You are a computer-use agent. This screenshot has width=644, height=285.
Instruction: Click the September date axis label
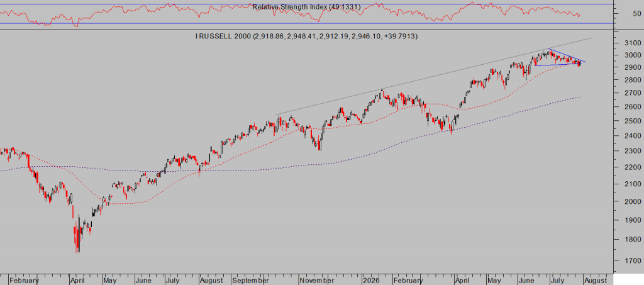click(x=250, y=281)
